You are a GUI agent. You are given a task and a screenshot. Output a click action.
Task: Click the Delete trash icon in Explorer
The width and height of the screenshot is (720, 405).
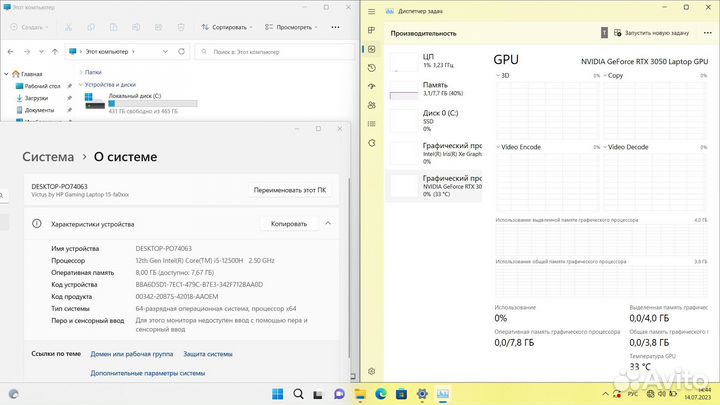click(181, 27)
